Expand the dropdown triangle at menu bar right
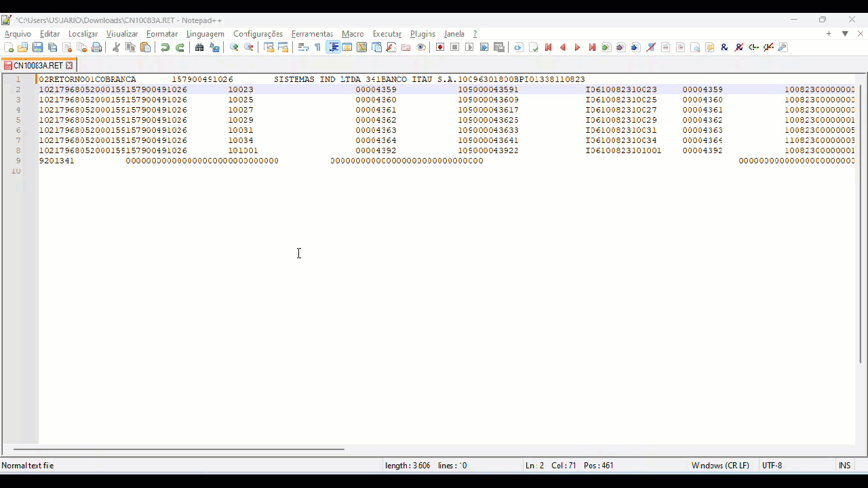Screen dimensions: 868x488 tap(845, 34)
